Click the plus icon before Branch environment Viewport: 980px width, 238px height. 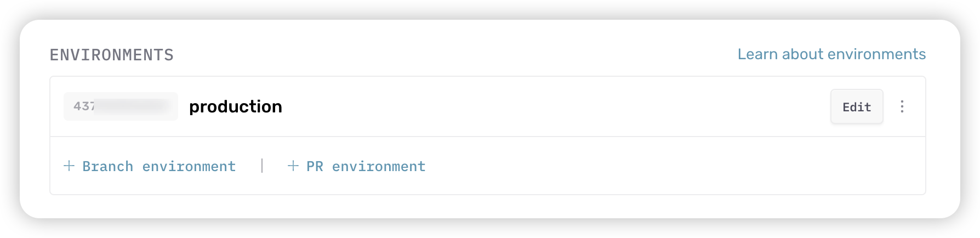pyautogui.click(x=69, y=166)
